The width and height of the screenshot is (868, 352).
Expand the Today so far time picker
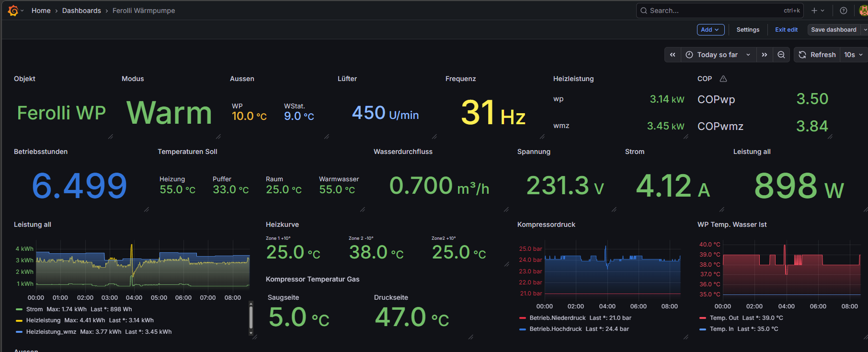718,55
